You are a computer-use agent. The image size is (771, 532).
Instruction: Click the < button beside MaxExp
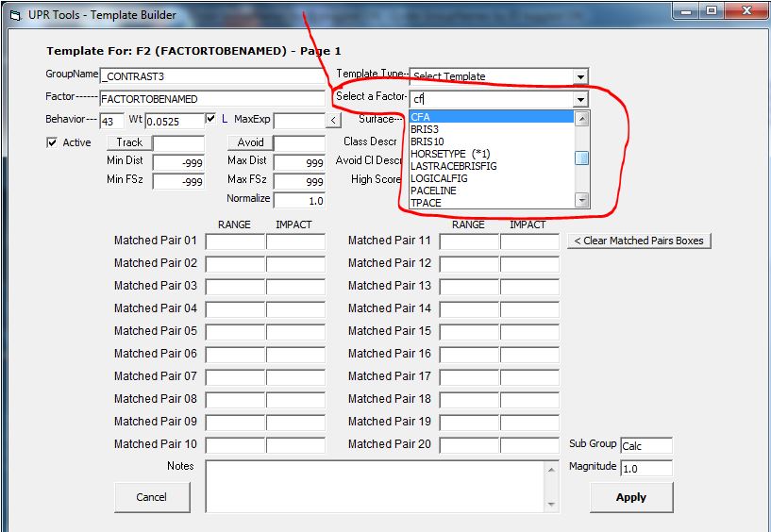(x=333, y=120)
